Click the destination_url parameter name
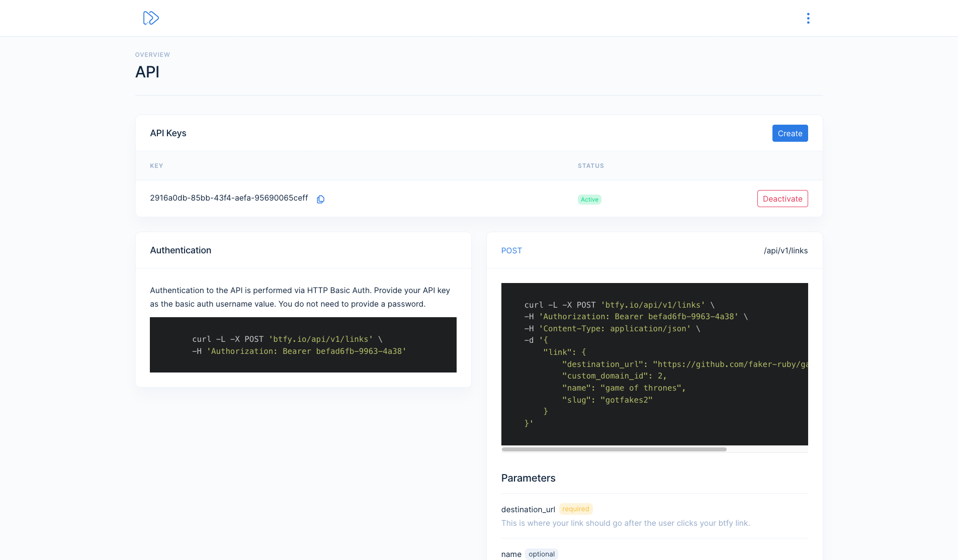 (528, 509)
